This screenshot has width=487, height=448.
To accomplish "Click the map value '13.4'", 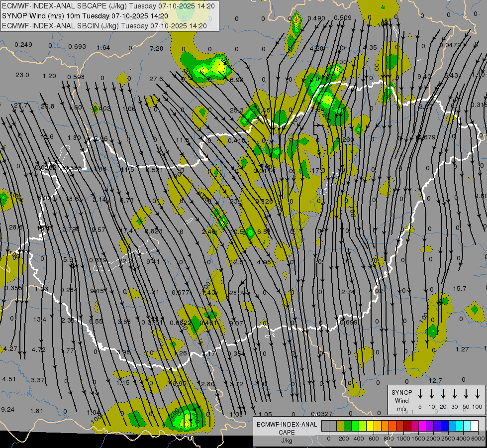I will 40,319.
